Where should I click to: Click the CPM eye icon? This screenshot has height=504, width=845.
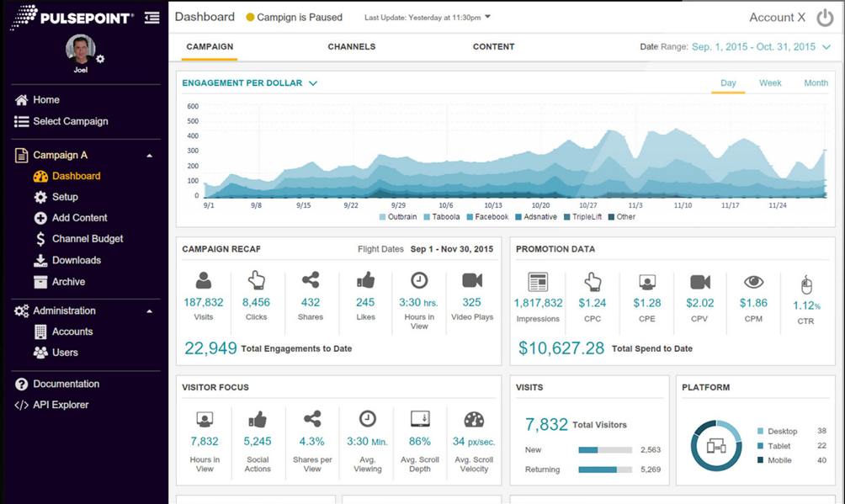pos(753,282)
